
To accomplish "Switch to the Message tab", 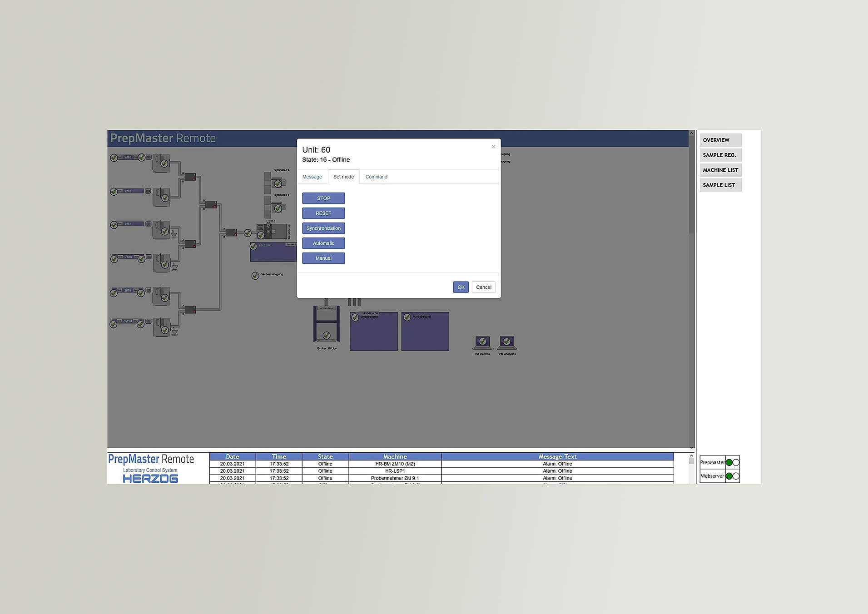I will pos(312,177).
